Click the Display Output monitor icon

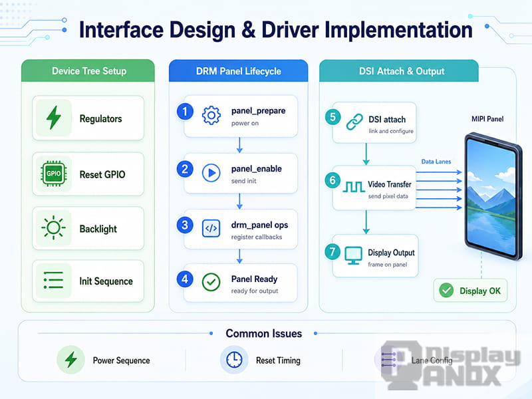[354, 255]
